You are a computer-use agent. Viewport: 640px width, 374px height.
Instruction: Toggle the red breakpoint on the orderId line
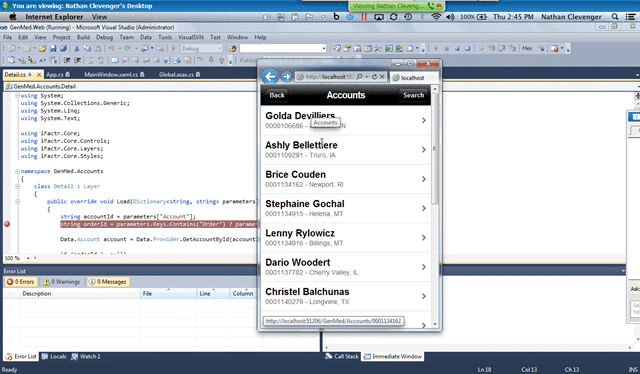[x=7, y=224]
